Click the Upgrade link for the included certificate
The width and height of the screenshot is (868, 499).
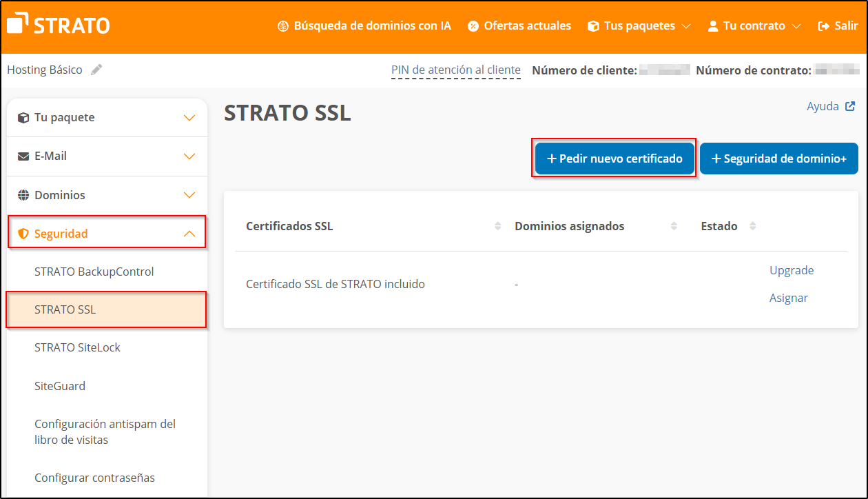click(791, 270)
